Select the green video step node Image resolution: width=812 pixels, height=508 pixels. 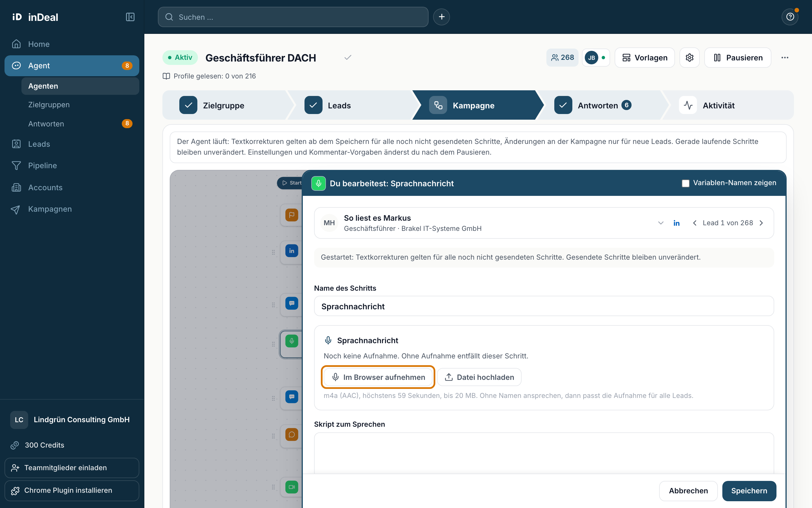292,487
